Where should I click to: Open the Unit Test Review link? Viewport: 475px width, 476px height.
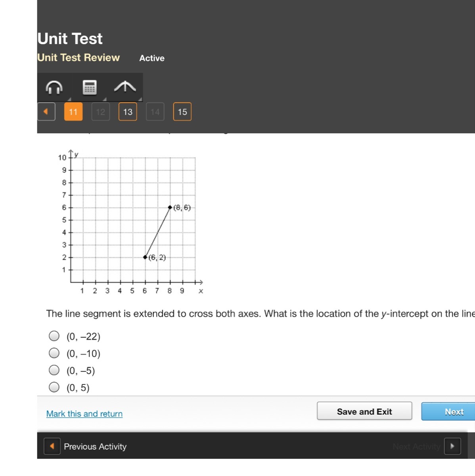click(x=79, y=58)
